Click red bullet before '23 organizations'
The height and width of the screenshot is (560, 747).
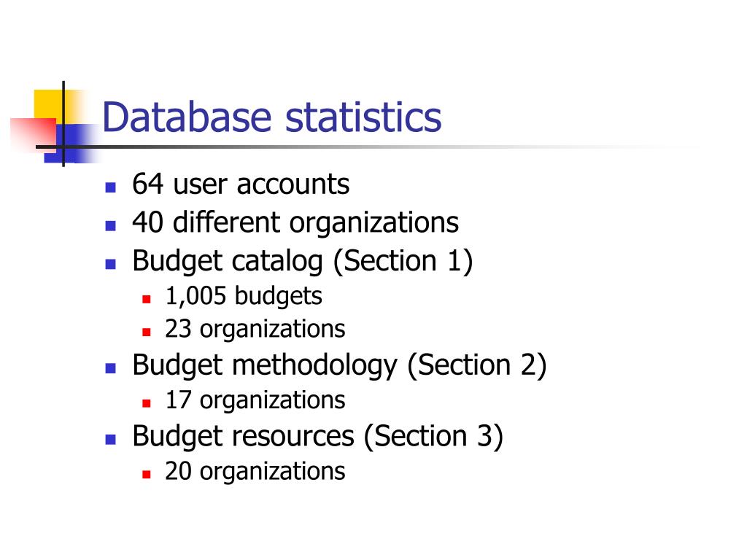(146, 332)
